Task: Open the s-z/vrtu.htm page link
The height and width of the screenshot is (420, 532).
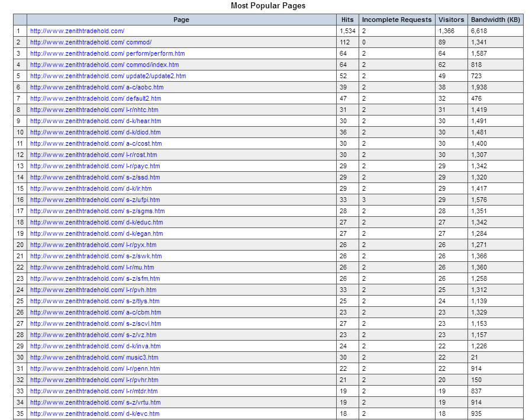Action: tap(95, 402)
